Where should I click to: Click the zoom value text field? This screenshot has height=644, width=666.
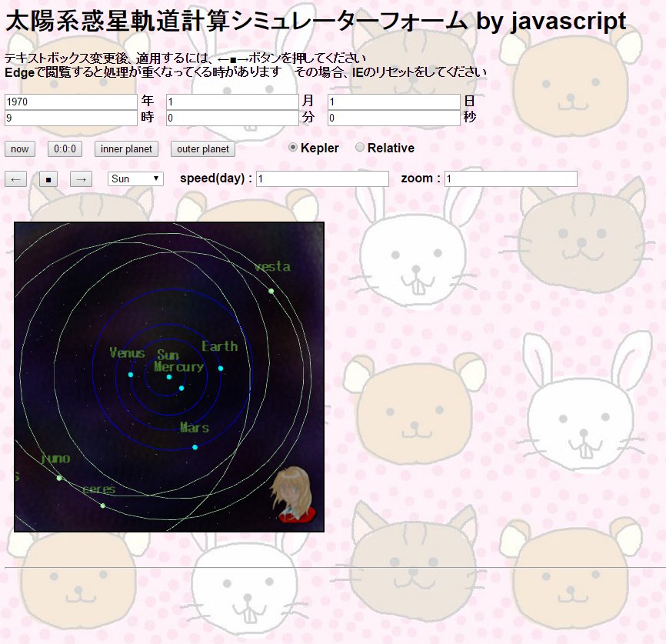tap(511, 179)
